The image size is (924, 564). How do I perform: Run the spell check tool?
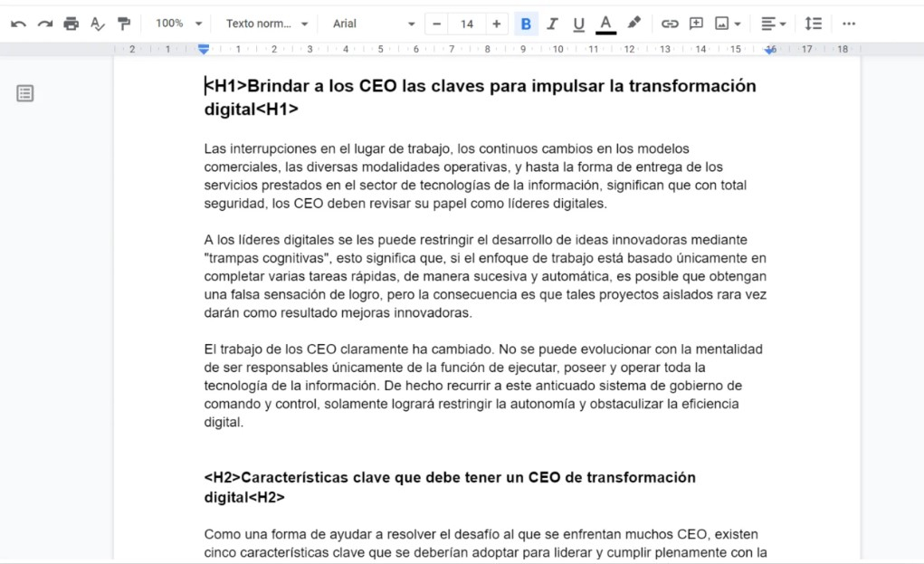coord(98,24)
